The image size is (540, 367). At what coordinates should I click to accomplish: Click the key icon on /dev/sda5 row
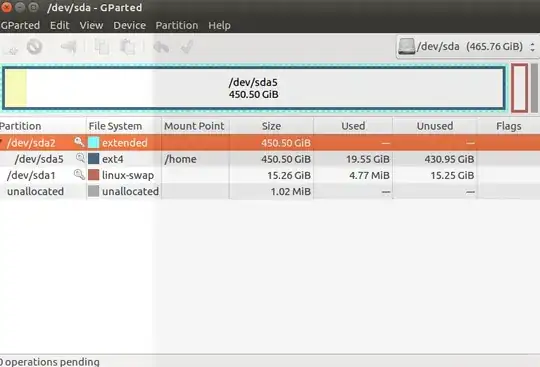[80, 158]
